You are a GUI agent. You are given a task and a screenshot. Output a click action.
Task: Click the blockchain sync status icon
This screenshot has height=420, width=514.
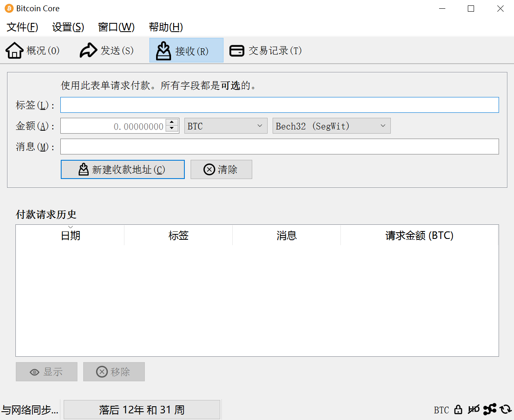[506, 410]
